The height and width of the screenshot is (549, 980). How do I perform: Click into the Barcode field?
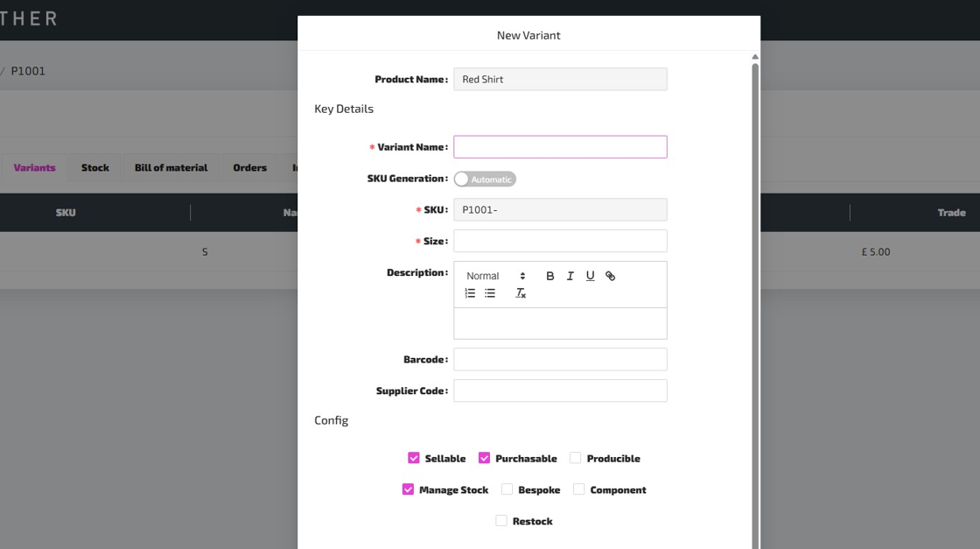click(x=560, y=359)
